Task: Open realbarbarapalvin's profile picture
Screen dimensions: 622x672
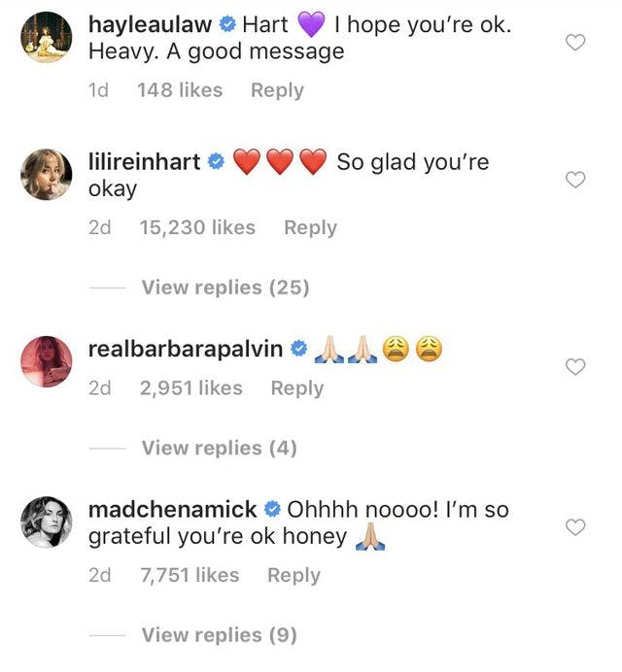Action: coord(46,361)
